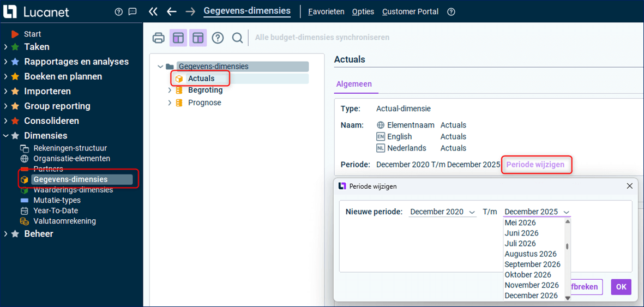Toggle the first layout panel icon

178,38
